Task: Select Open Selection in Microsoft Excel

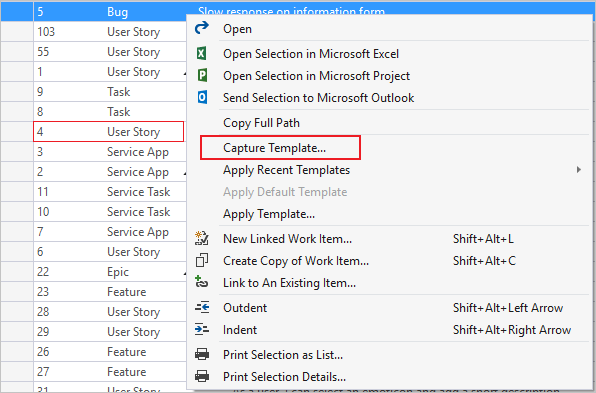Action: pyautogui.click(x=390, y=54)
